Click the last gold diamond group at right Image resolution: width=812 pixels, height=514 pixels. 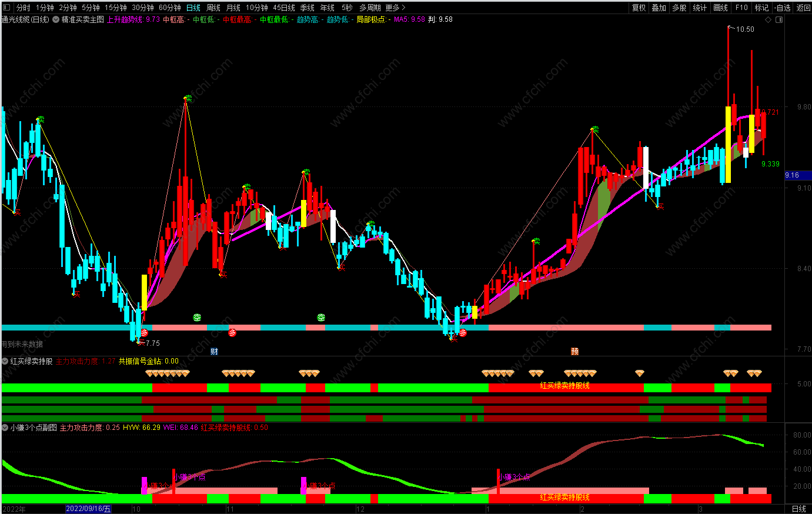(x=754, y=373)
